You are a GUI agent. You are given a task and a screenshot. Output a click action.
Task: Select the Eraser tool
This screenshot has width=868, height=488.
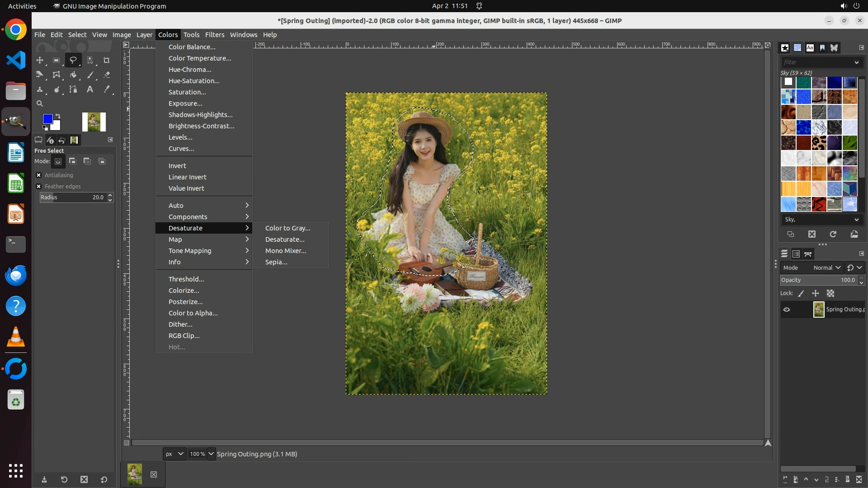click(x=107, y=75)
